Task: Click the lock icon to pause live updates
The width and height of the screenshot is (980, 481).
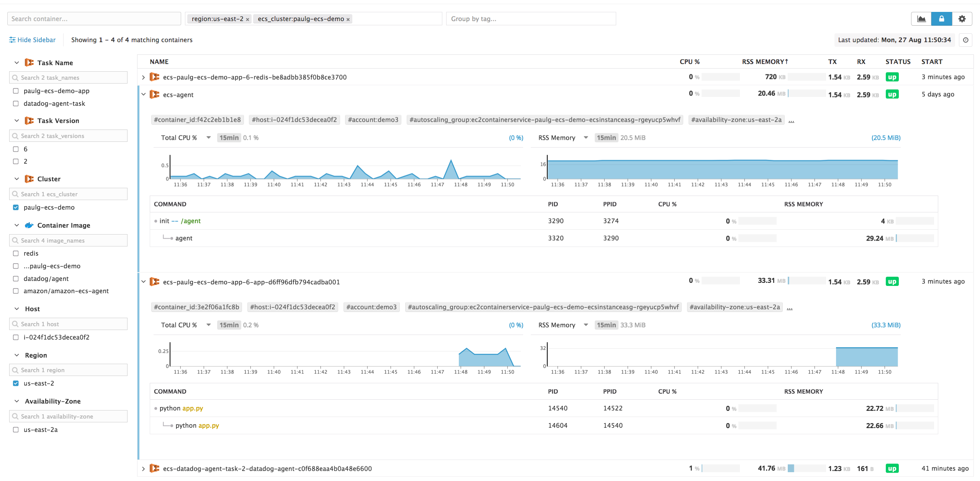Action: (942, 18)
